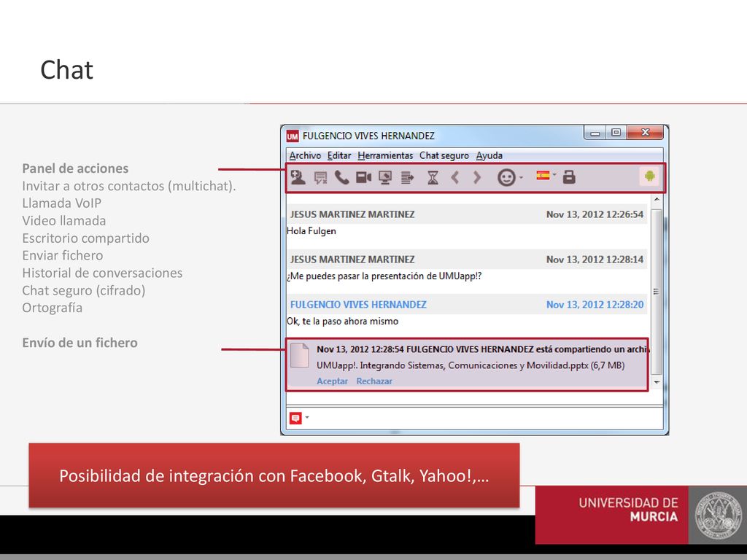
Task: Click the 'Panel de acciones' heading
Action: click(x=75, y=168)
